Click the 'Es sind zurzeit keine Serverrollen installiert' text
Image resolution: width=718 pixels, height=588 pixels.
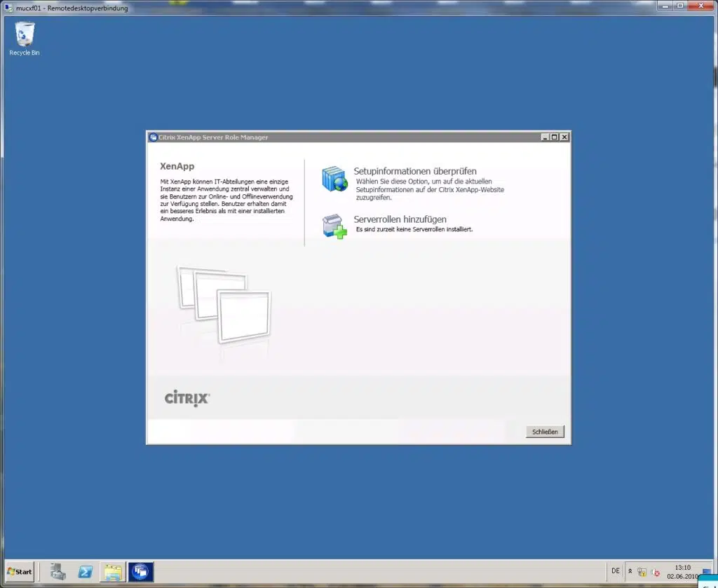tap(414, 229)
